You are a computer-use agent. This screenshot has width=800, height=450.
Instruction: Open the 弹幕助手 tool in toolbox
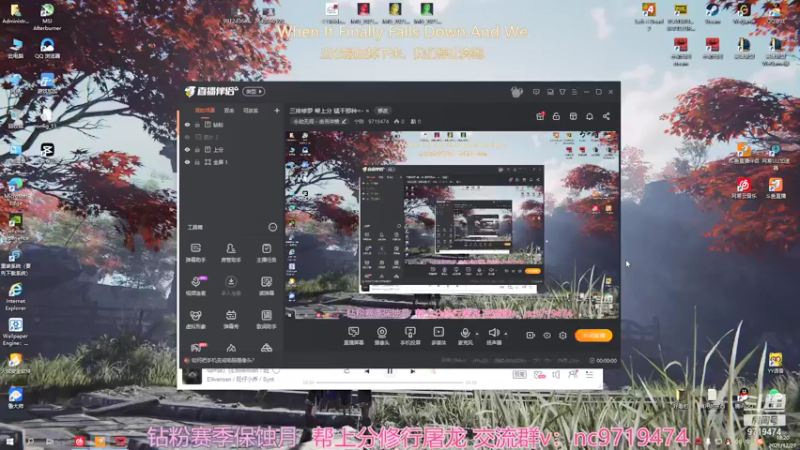tap(195, 253)
